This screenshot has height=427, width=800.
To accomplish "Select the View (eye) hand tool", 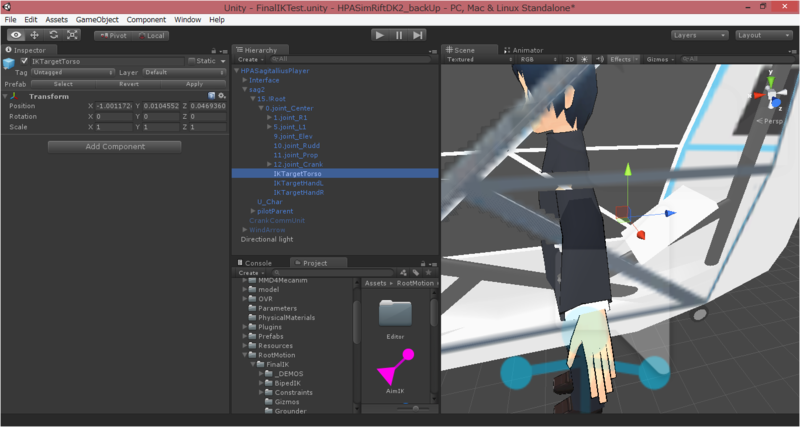I will 16,35.
